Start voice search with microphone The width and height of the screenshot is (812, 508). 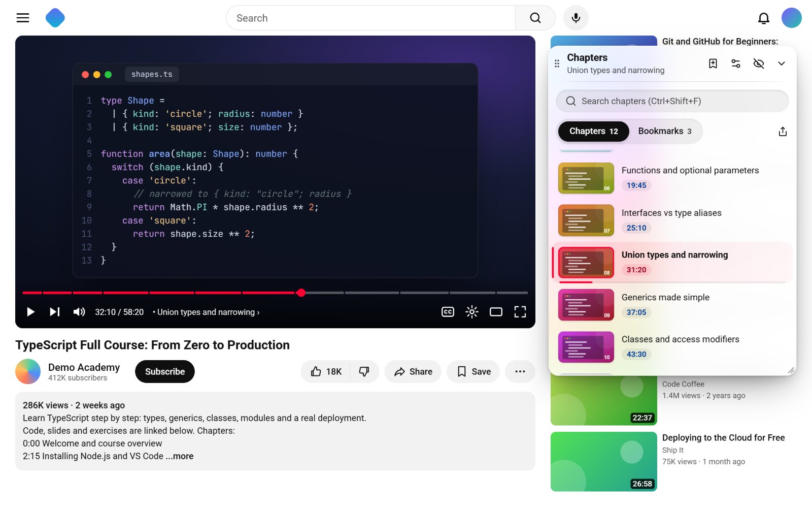576,18
